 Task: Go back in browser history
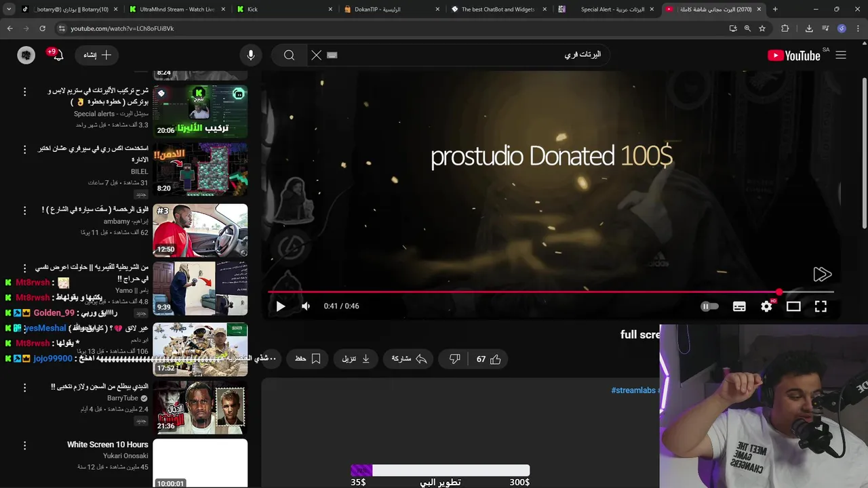10,28
